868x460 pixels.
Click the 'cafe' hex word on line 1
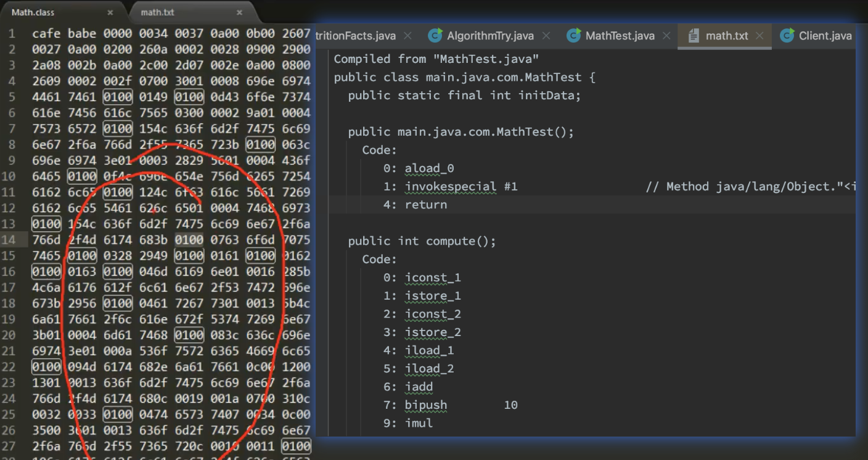tap(46, 33)
